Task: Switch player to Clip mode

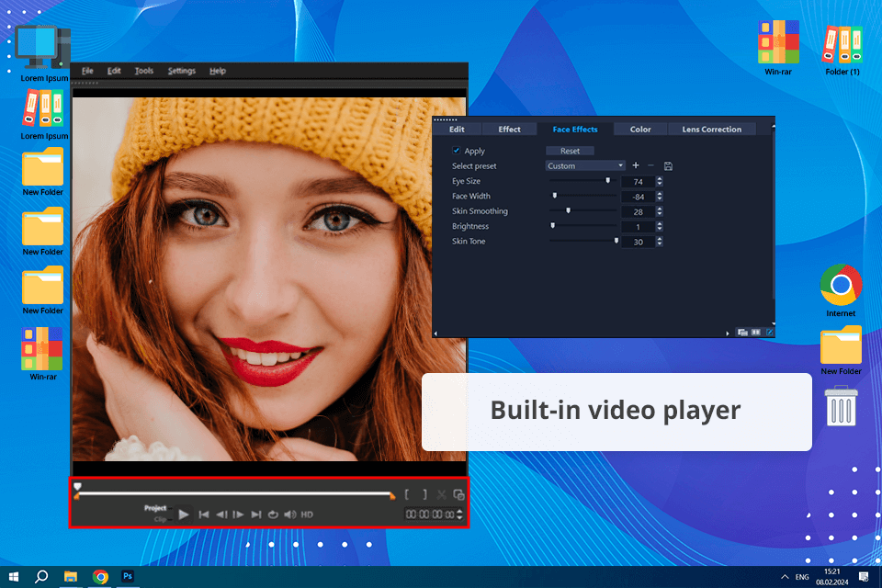Action: 160,519
